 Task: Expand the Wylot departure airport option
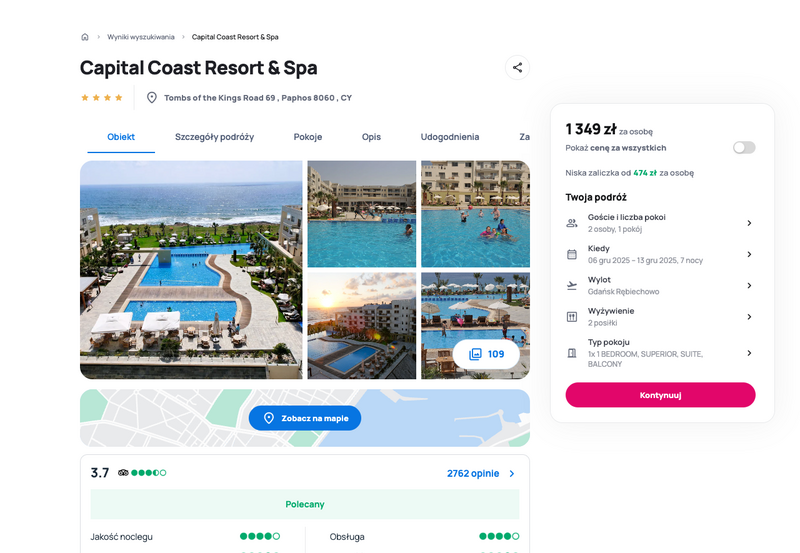click(x=660, y=286)
